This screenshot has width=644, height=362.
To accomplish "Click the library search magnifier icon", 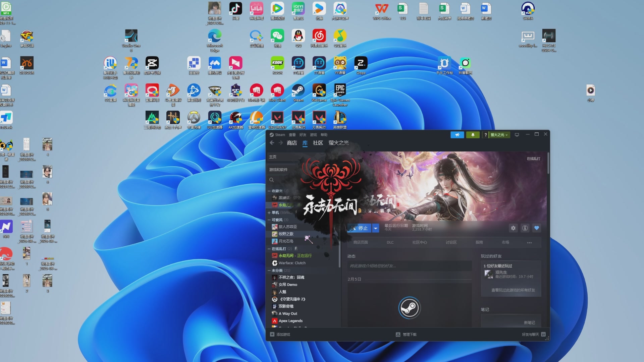I will (272, 180).
